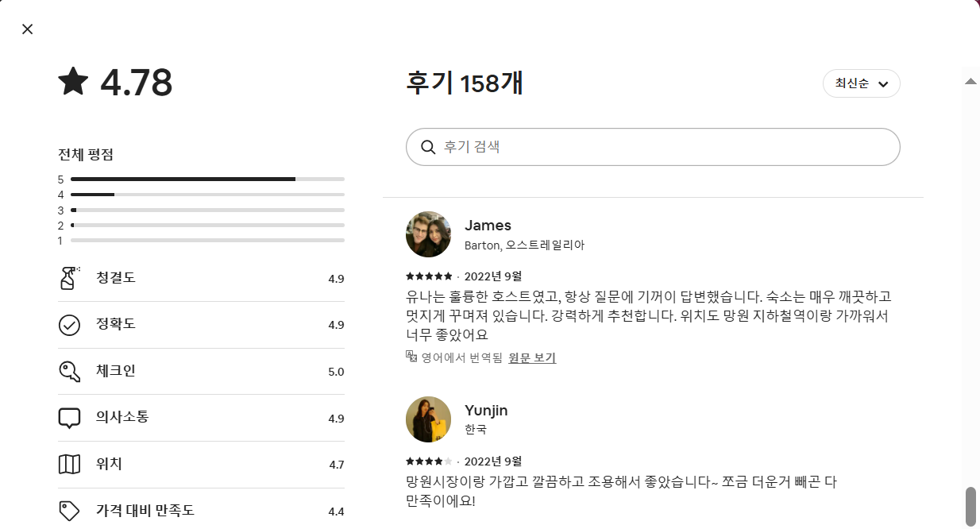Viewport: 980px width, 529px height.
Task: Click Yunjin's profile photo
Action: point(429,419)
